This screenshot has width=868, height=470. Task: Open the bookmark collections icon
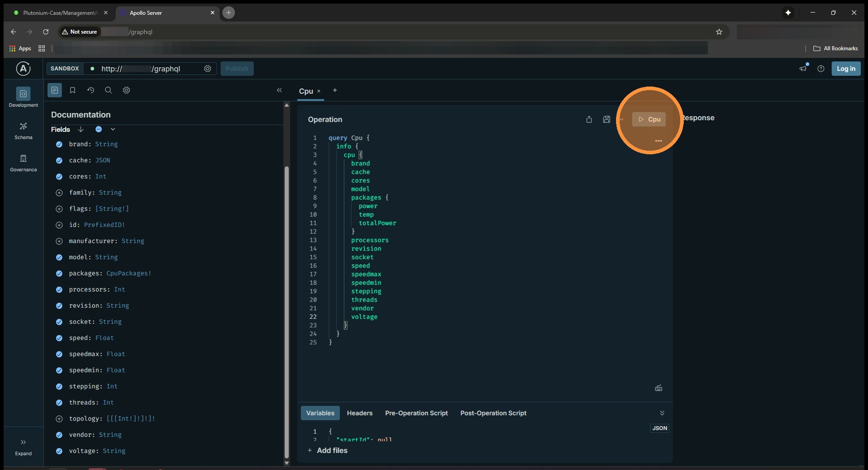coord(73,90)
